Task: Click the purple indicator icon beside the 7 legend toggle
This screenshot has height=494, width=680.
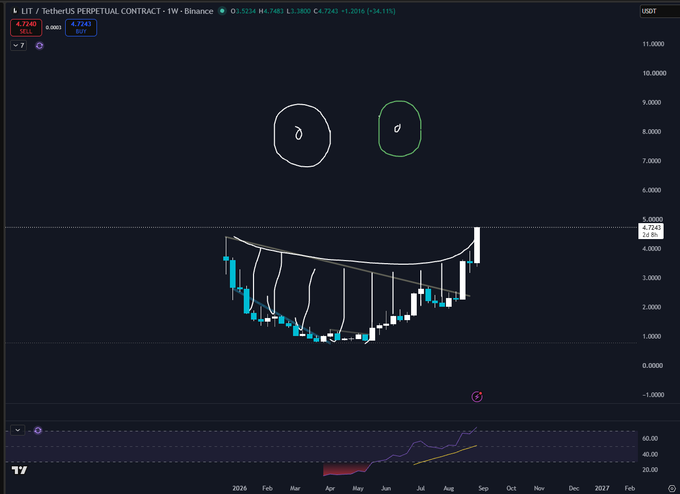Action: pyautogui.click(x=39, y=46)
